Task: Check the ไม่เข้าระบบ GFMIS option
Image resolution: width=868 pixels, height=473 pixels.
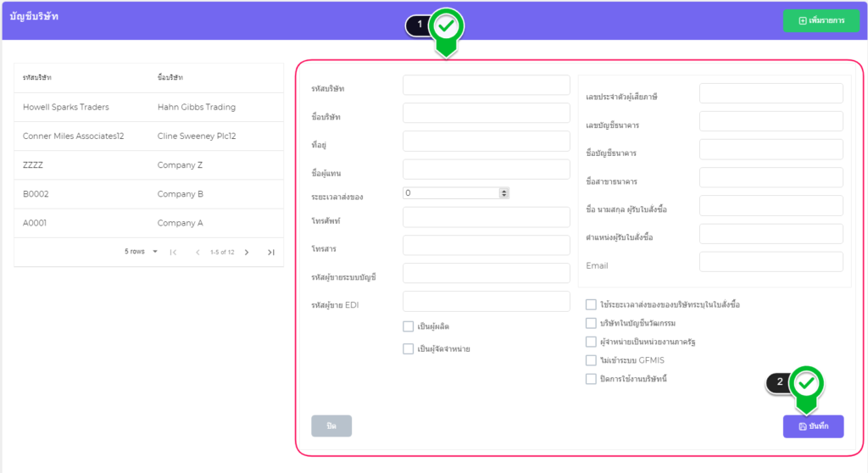Action: [x=591, y=360]
